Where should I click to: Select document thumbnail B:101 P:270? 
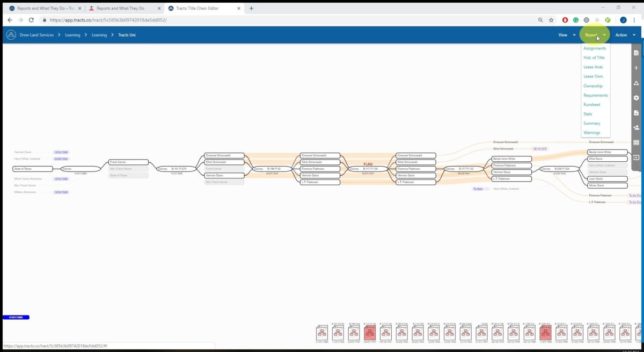(x=338, y=333)
